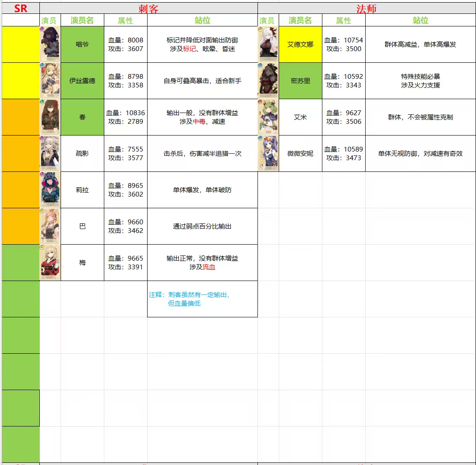Viewport: 476px width, 465px height.
Task: Select the yellow 艾德文娜 name cell
Action: 301,44
